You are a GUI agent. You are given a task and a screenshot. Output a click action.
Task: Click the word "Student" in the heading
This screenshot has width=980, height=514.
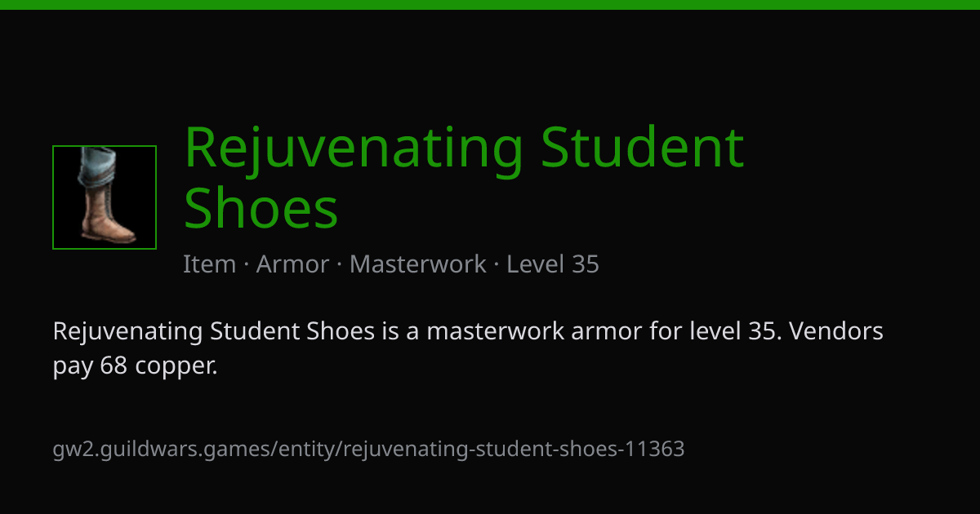pos(644,147)
